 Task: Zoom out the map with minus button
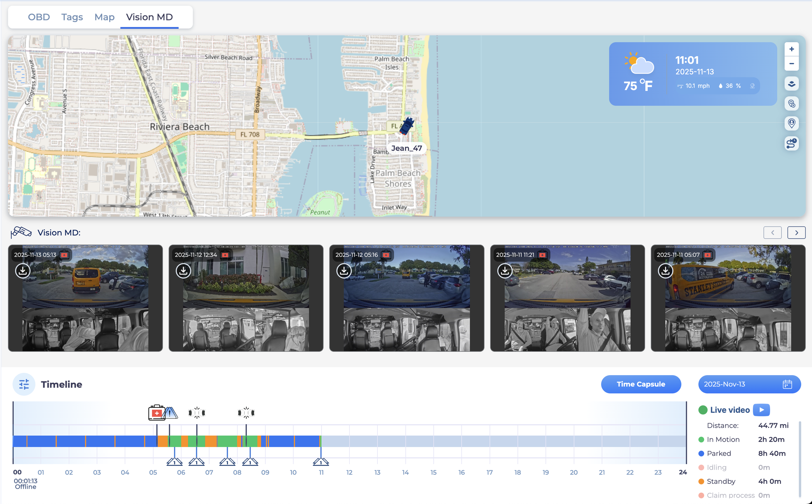point(791,64)
